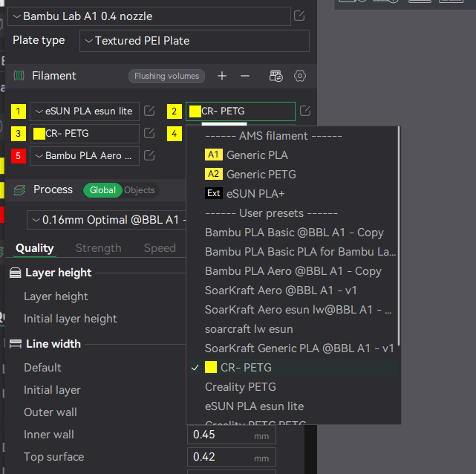Open filament 3 CR- PETG dropdown
The height and width of the screenshot is (474, 476).
coord(85,134)
